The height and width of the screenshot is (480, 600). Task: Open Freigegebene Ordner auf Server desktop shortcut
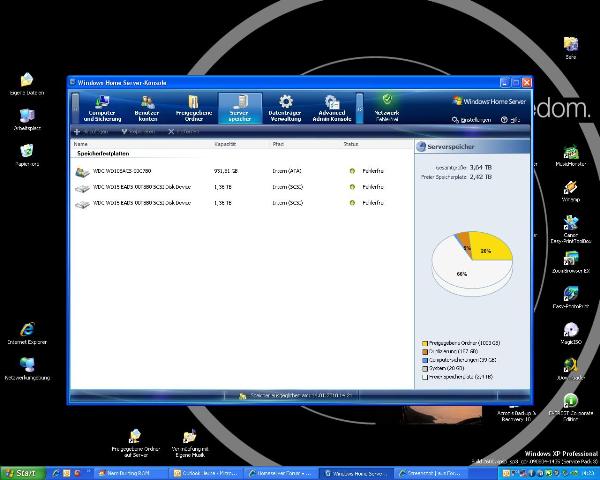pyautogui.click(x=135, y=443)
